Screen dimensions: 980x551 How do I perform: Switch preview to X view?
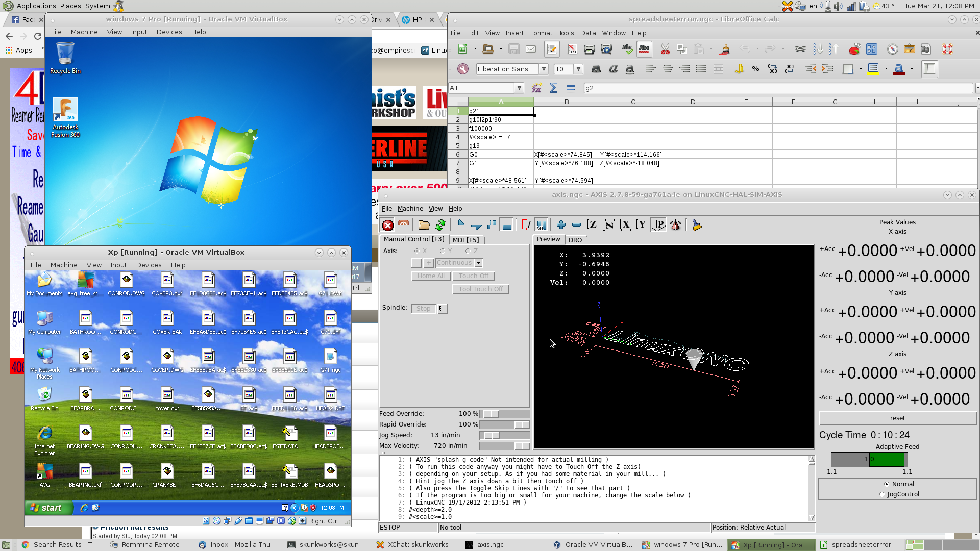pos(625,225)
